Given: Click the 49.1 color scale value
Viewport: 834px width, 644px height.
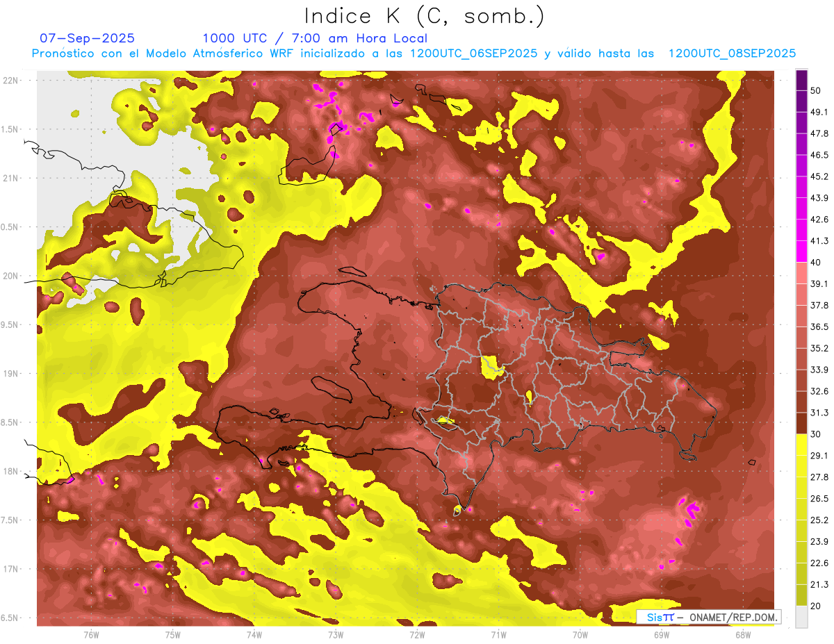Looking at the screenshot, I should [x=819, y=112].
